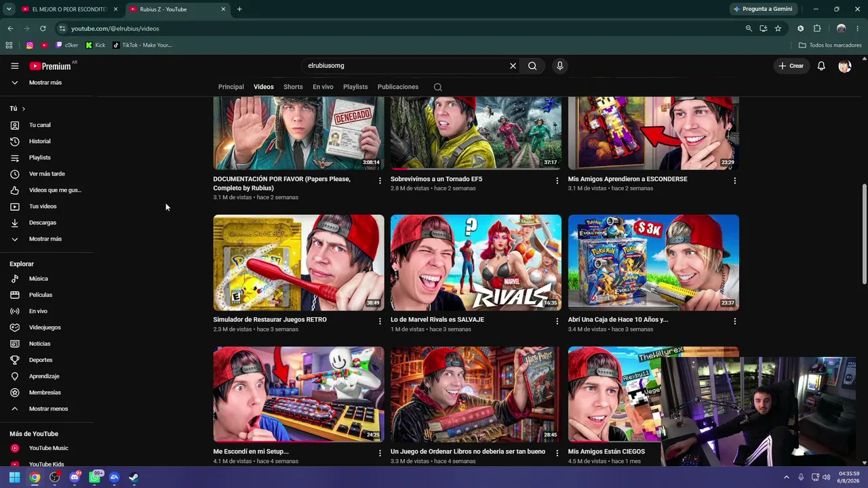868x488 pixels.
Task: Open Ver más tarde list
Action: (46, 174)
